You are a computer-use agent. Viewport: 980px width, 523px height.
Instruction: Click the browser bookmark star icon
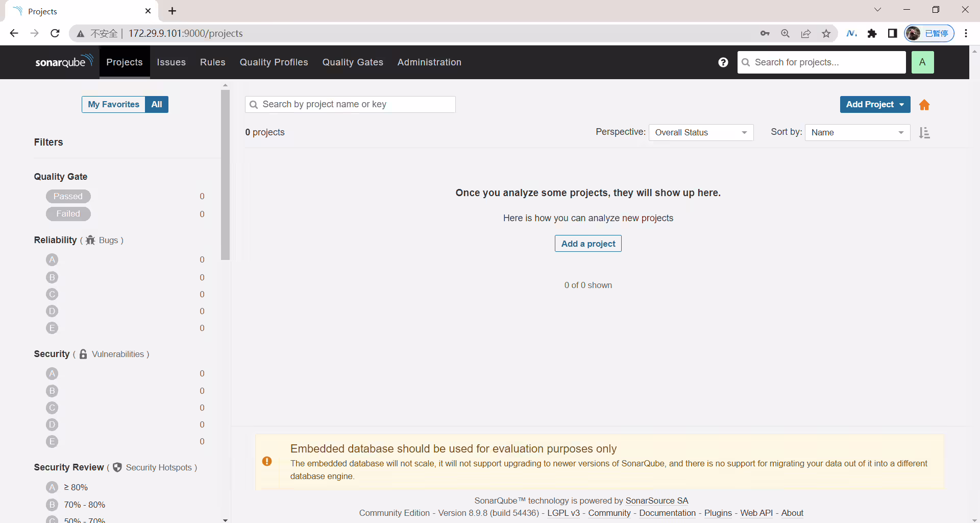(x=826, y=34)
